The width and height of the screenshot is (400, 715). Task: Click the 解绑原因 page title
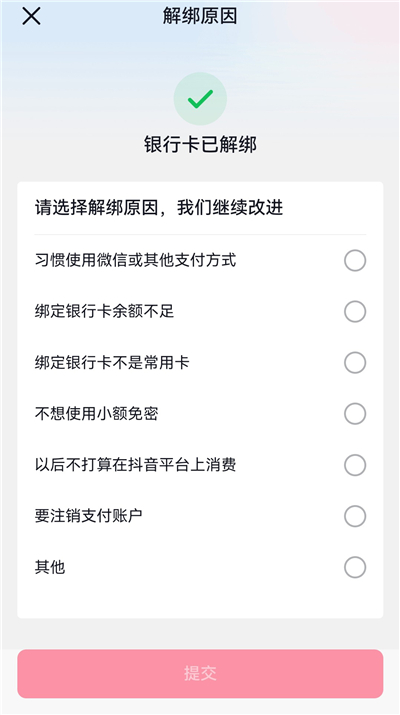(200, 16)
